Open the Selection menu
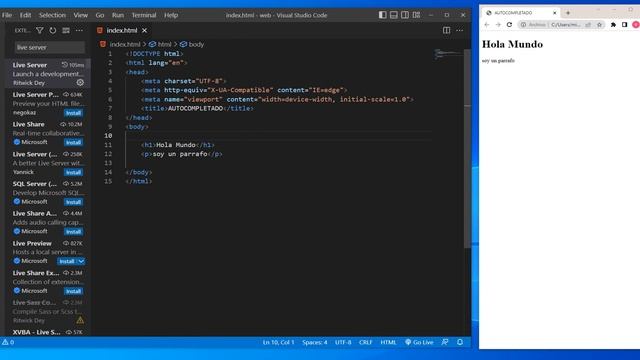This screenshot has height=360, width=640. pyautogui.click(x=52, y=15)
